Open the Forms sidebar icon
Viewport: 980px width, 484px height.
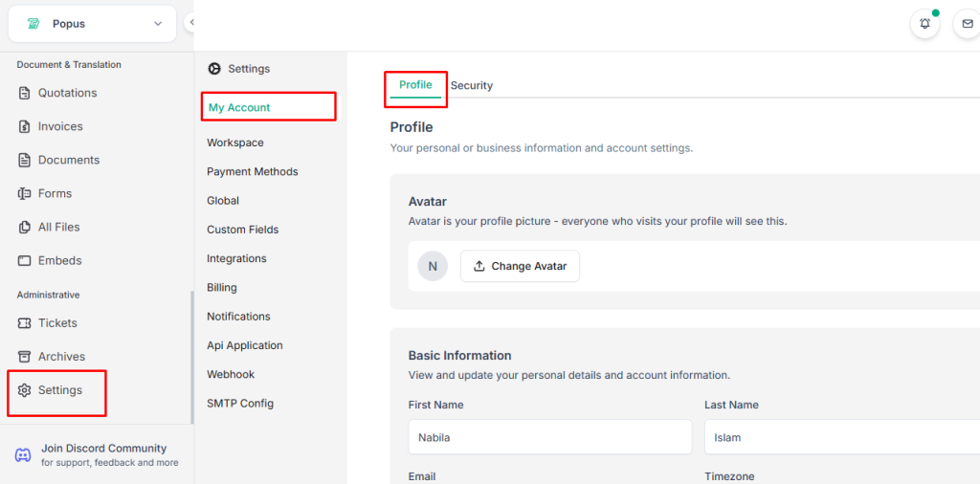tap(25, 193)
